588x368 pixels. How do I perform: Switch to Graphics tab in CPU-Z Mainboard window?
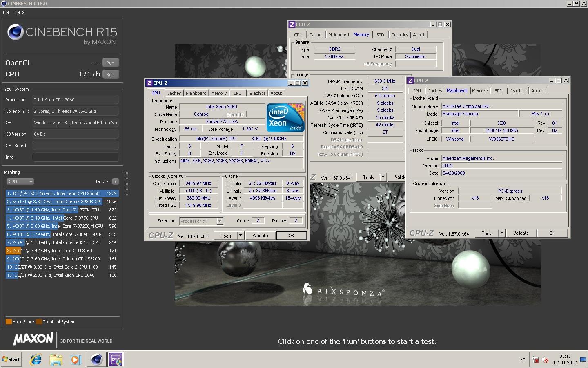click(x=518, y=91)
